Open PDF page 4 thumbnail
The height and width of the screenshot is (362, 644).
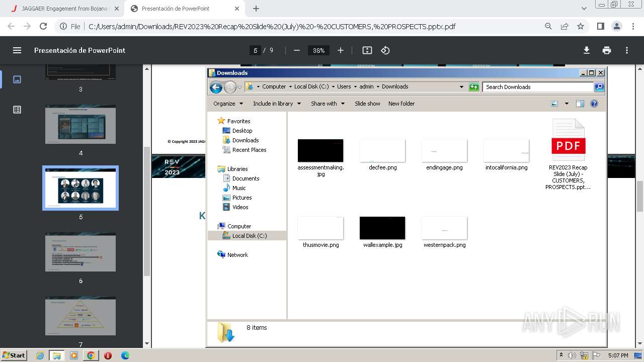pyautogui.click(x=80, y=124)
